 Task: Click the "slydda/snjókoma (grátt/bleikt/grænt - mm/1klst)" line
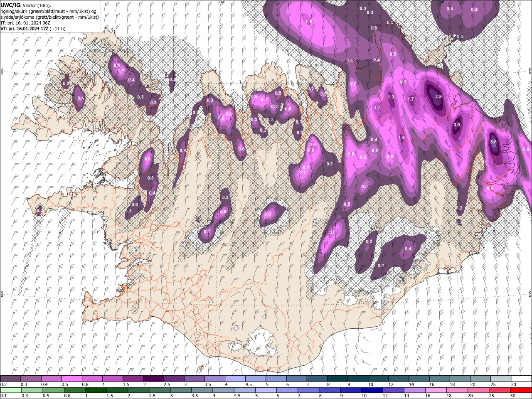click(50, 17)
